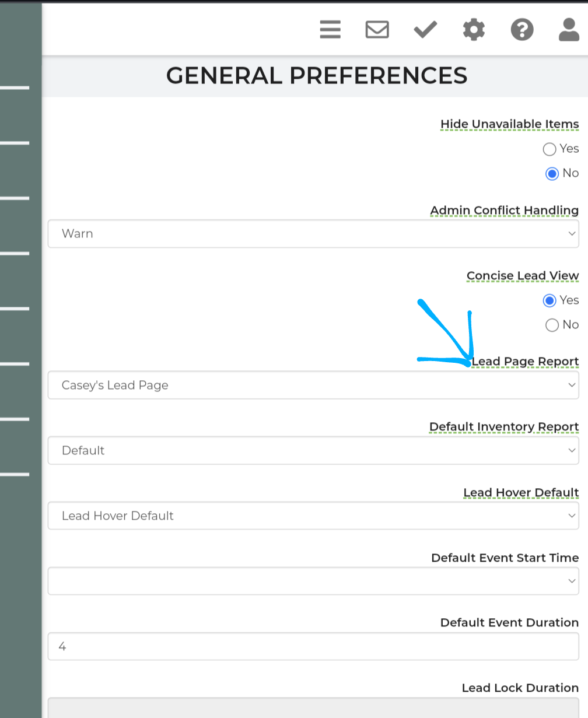Click the checkmark tasks icon
Screen dimensions: 588x718
[425, 29]
